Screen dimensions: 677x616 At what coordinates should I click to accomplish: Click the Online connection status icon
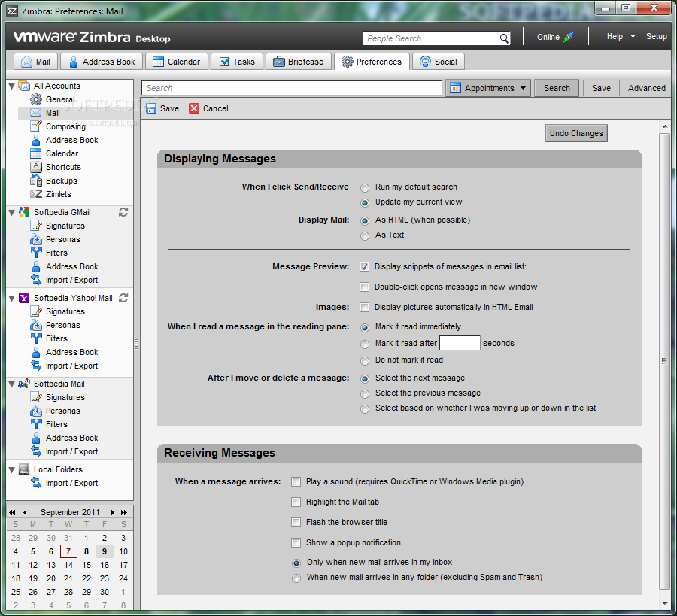point(569,37)
